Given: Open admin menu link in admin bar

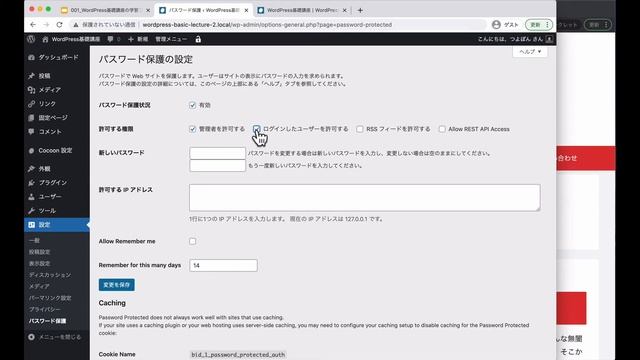Looking at the screenshot, I should [x=171, y=39].
